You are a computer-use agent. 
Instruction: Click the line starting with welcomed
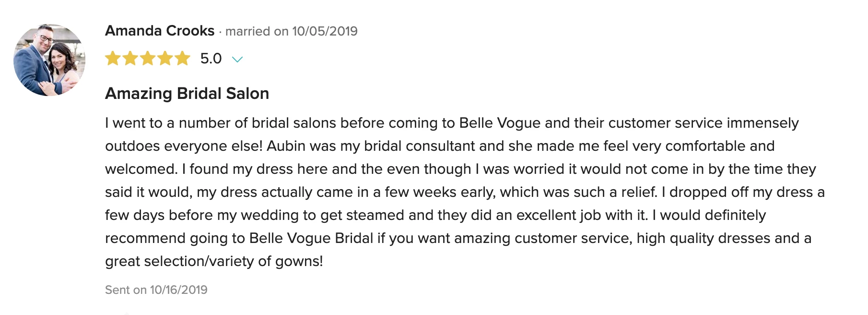460,169
